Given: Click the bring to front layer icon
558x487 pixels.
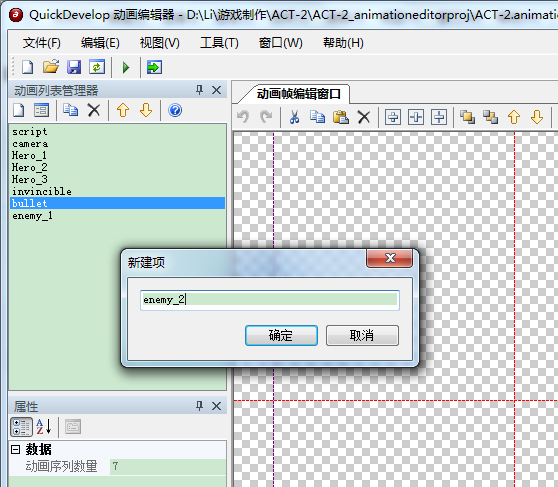Looking at the screenshot, I should tap(467, 117).
